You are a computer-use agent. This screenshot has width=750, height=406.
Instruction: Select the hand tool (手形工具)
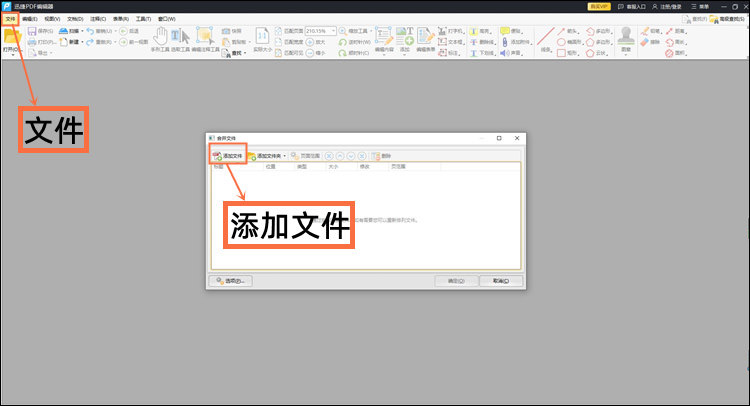tap(160, 39)
